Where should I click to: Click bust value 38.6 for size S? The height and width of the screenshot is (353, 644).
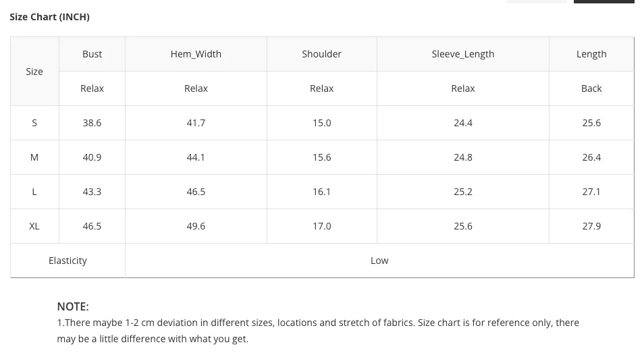pyautogui.click(x=92, y=123)
